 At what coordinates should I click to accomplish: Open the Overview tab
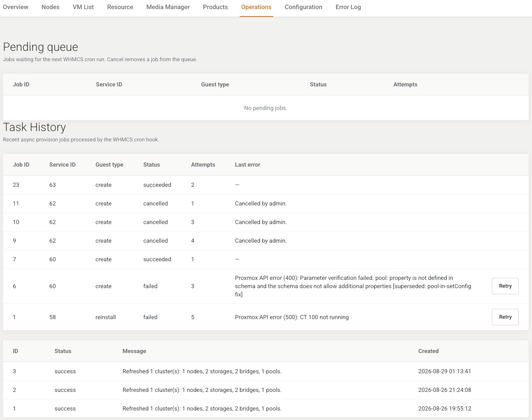pos(16,7)
